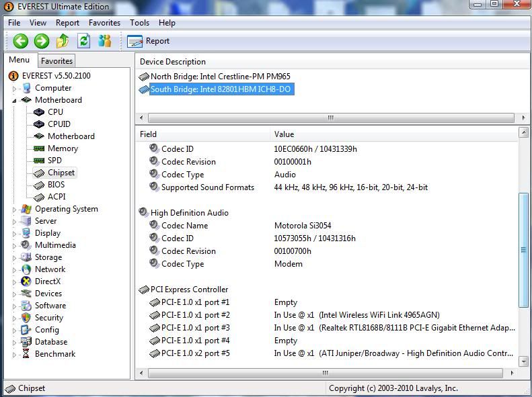Expand the Network tree node

[x=14, y=270]
